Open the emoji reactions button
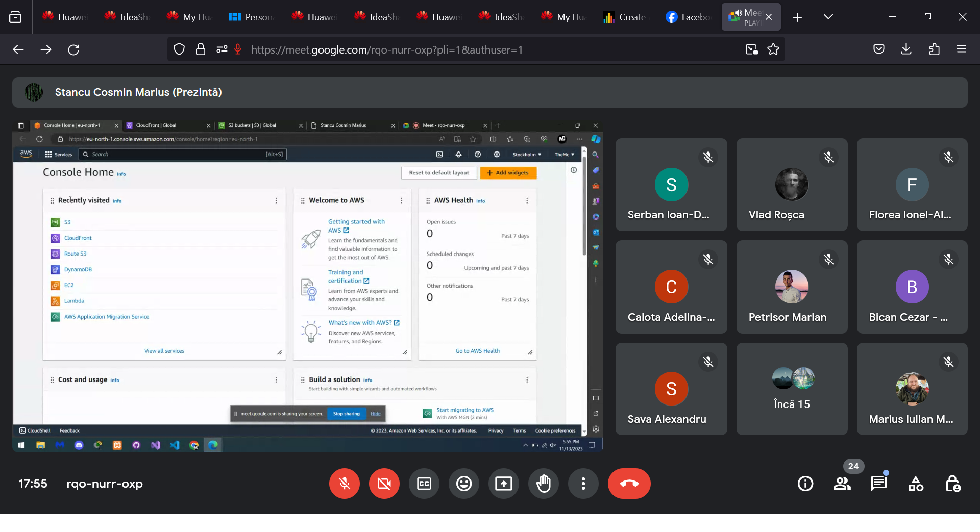Screen dimensions: 980x532 click(464, 484)
